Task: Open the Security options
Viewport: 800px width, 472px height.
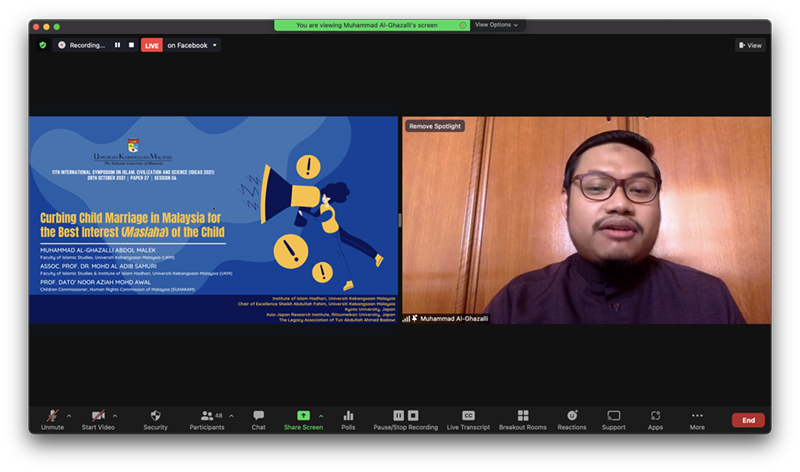Action: 155,416
